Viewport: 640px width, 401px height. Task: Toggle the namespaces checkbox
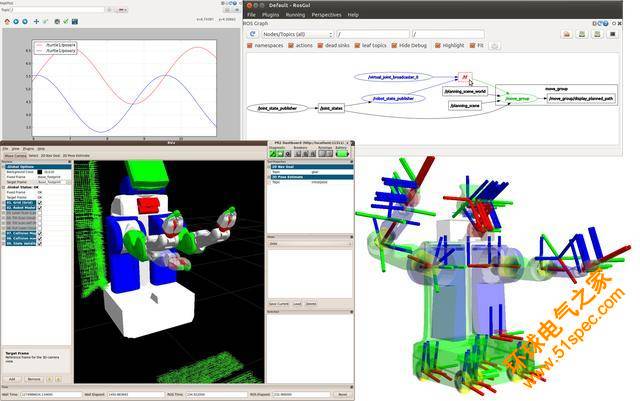pyautogui.click(x=250, y=46)
